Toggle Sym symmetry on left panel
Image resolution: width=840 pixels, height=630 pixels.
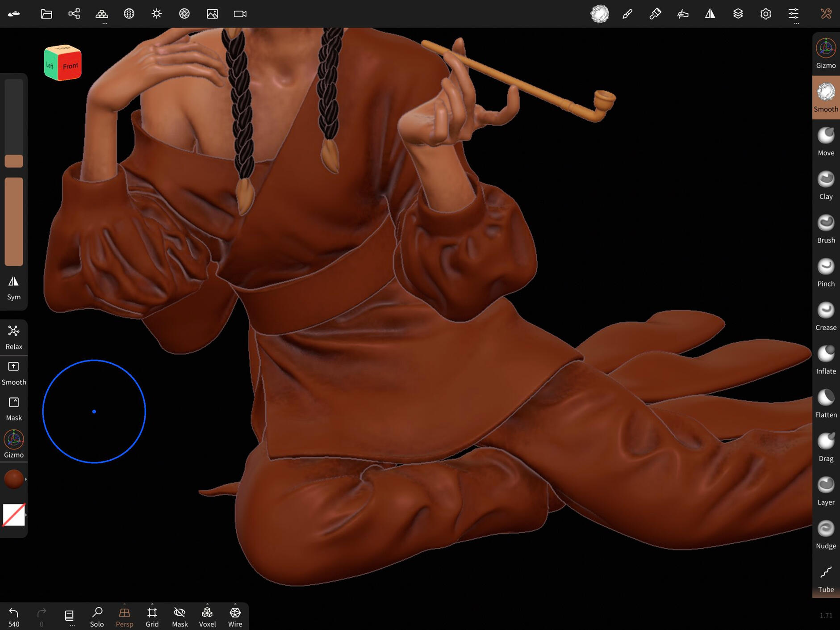13,287
